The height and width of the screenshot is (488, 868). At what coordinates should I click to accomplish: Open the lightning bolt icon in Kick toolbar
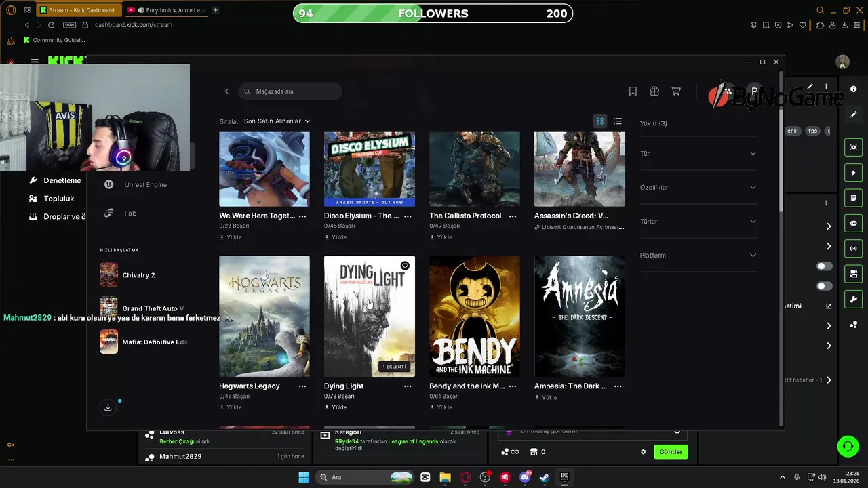(853, 173)
